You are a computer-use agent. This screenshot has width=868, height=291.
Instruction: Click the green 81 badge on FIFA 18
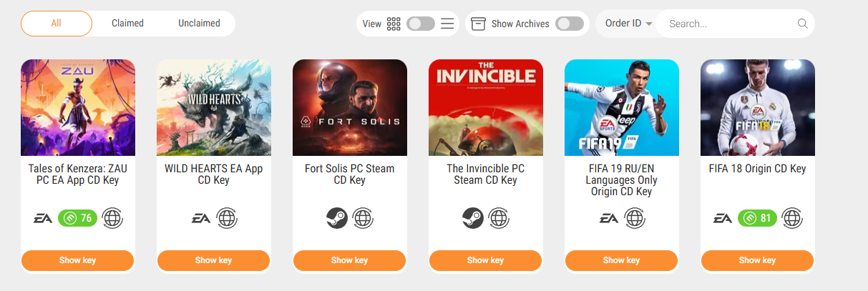point(757,218)
